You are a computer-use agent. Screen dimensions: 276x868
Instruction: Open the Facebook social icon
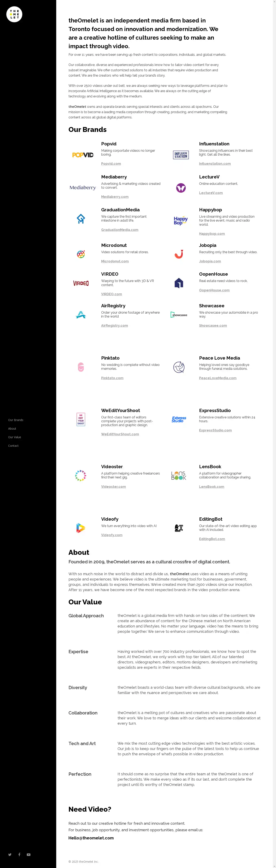pos(19,854)
